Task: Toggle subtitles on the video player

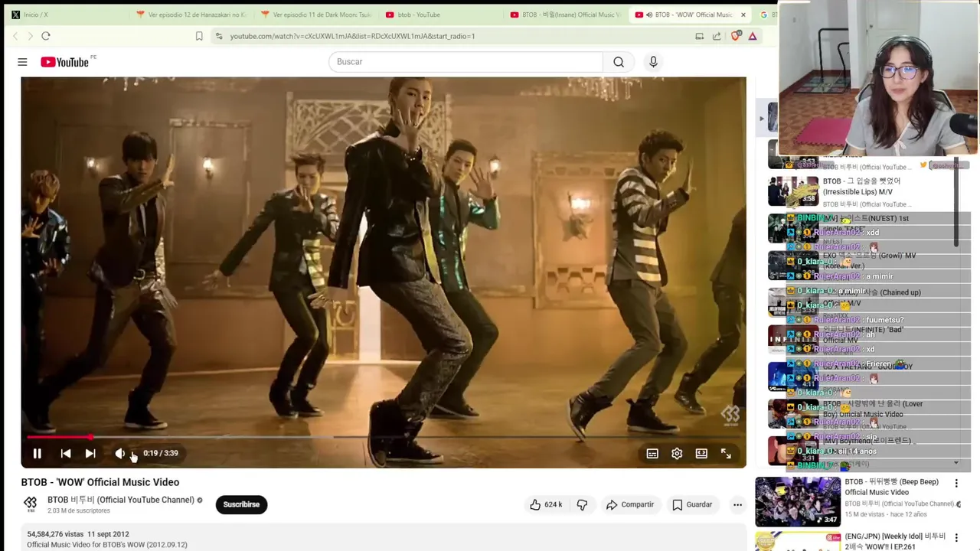Action: (x=652, y=454)
